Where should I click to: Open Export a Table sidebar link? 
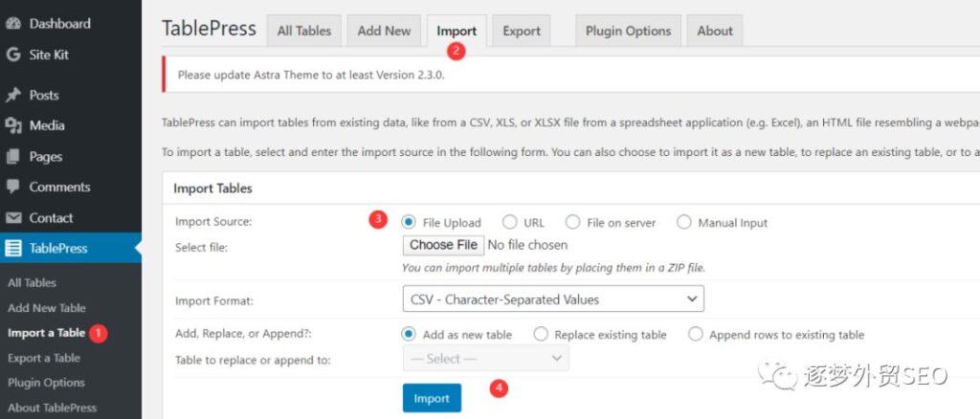tap(44, 358)
